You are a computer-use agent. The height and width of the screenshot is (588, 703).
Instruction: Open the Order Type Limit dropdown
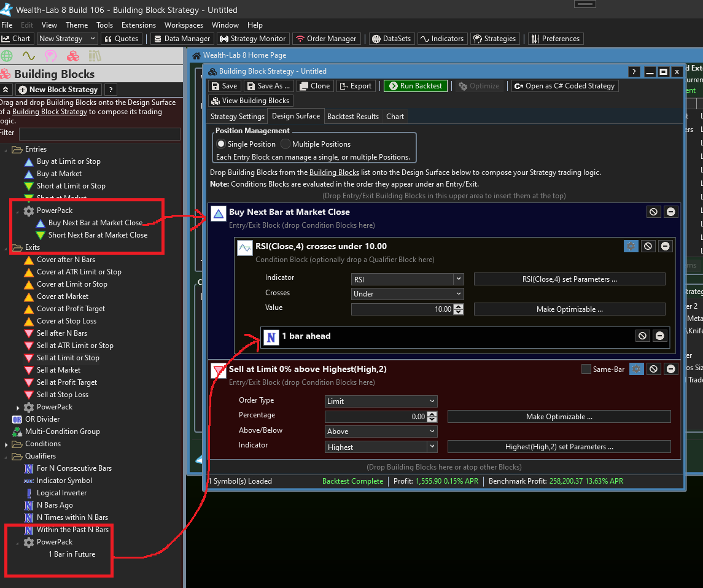tap(381, 401)
